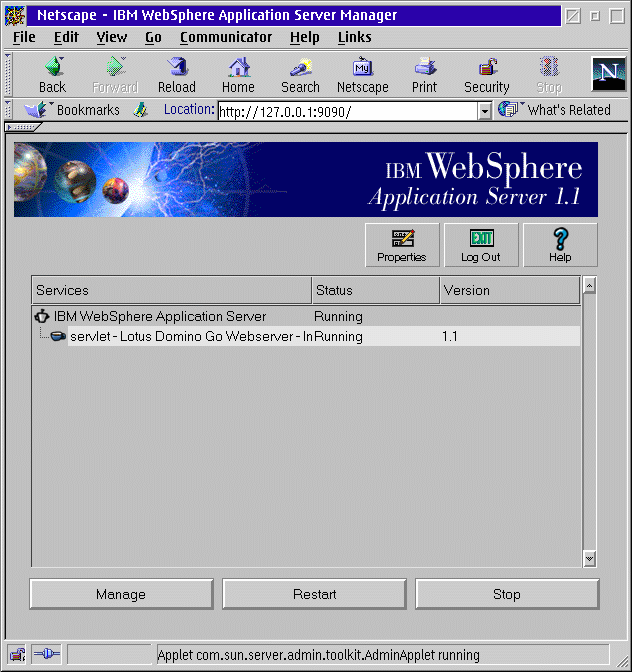Viewport: 632px width, 672px height.
Task: Open the Go menu
Action: click(x=153, y=37)
